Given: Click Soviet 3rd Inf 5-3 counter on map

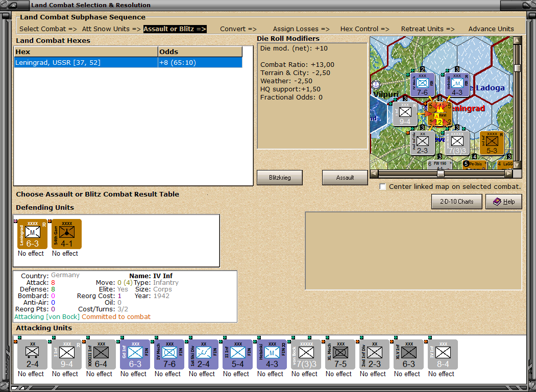Looking at the screenshot, I should click(x=492, y=143).
